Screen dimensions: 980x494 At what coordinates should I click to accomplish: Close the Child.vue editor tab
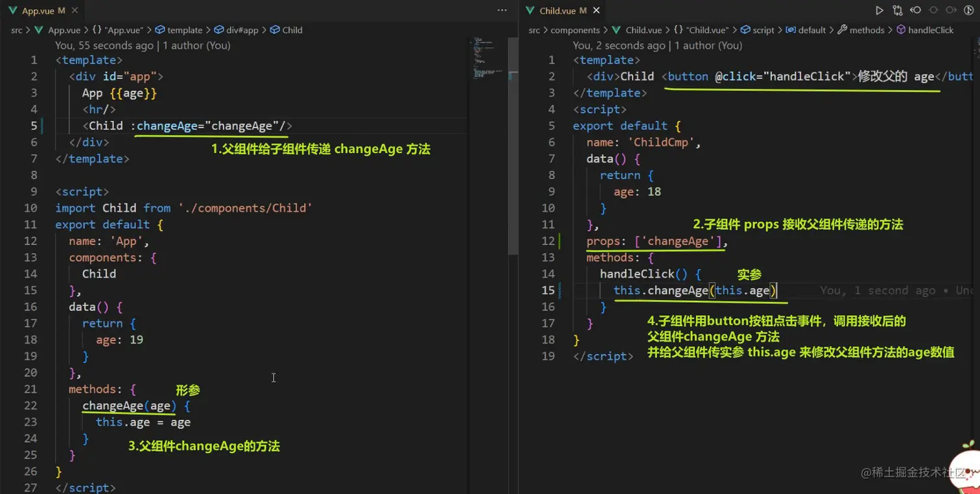[596, 10]
